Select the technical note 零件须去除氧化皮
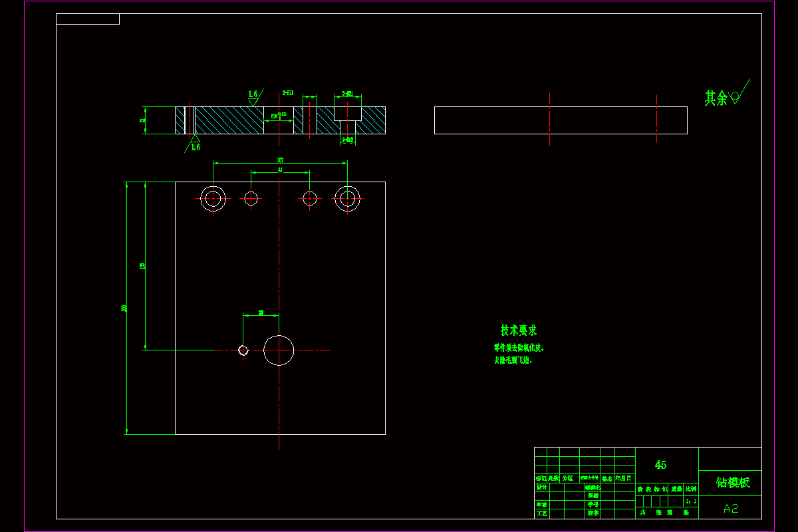798x532 pixels. tap(519, 348)
